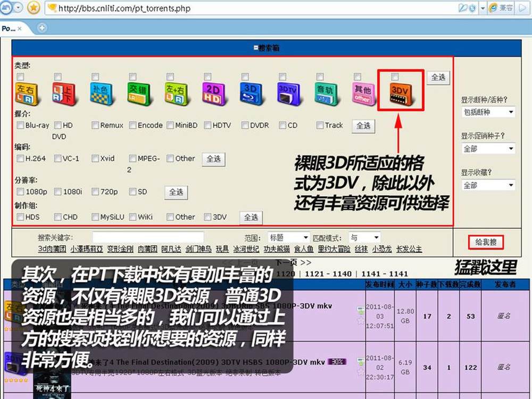This screenshot has width=532, height=399.
Task: Open the 显示促销种子 dropdown
Action: click(x=488, y=148)
